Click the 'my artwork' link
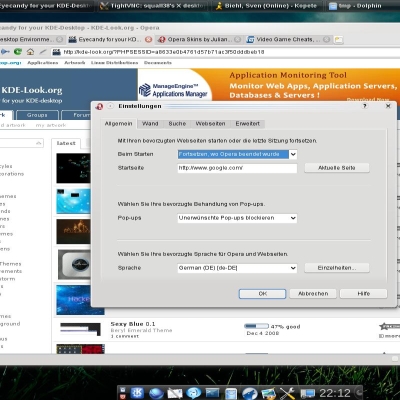The image size is (400, 400). click(51, 125)
